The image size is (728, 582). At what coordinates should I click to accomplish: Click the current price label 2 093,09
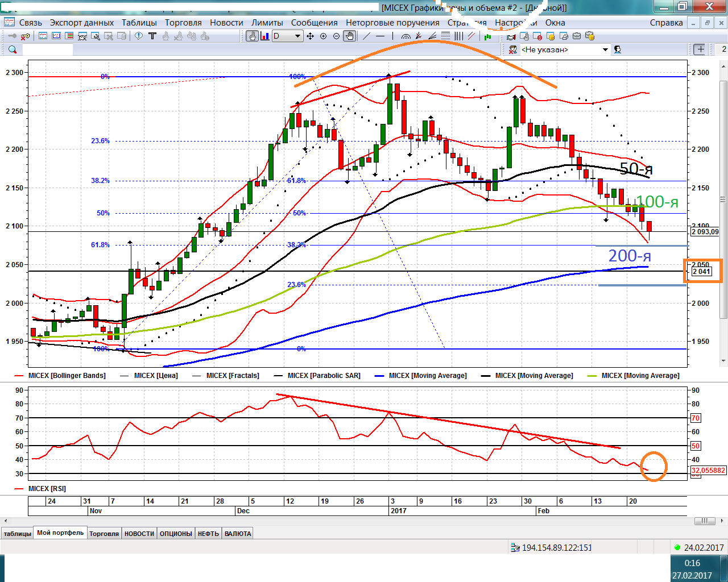[x=705, y=232]
